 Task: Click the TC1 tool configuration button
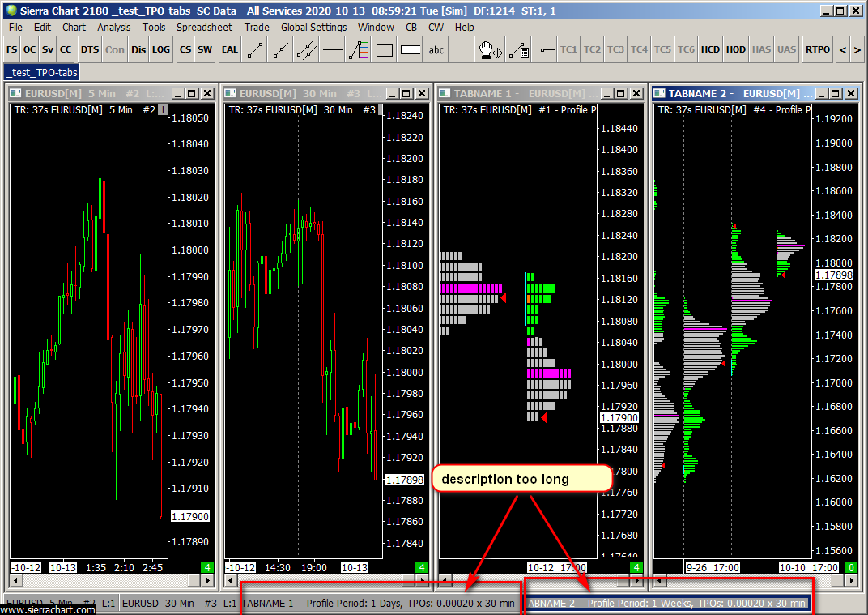tap(568, 49)
